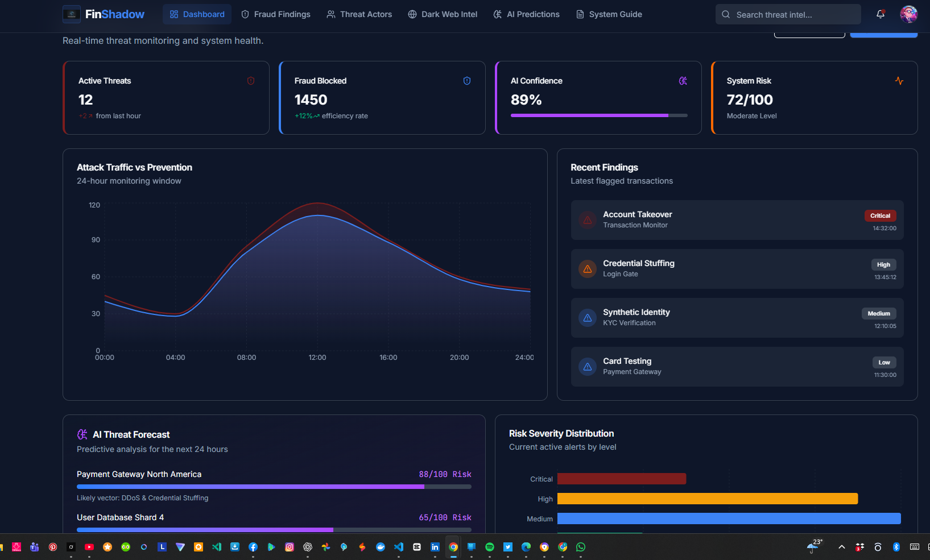
Task: Open Facebook from the taskbar
Action: point(253,547)
